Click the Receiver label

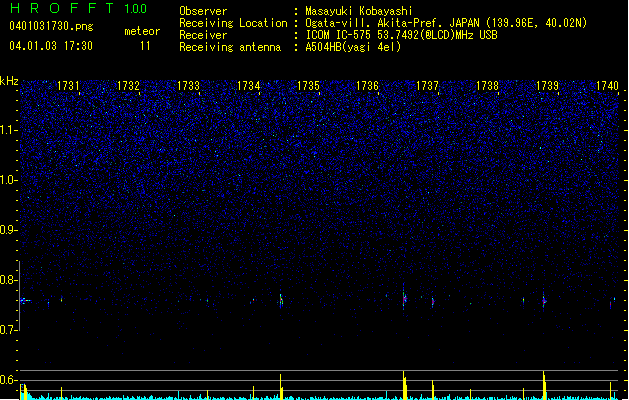203,35
